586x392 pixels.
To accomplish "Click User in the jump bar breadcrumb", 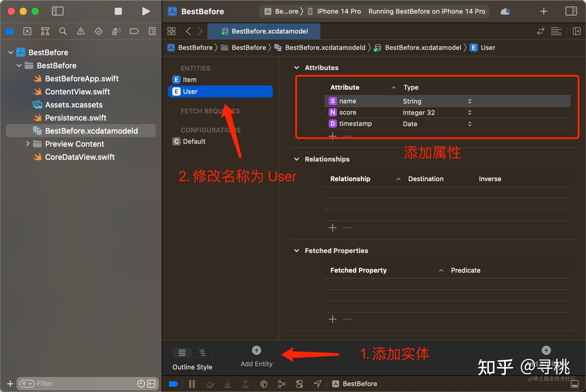I will click(488, 48).
